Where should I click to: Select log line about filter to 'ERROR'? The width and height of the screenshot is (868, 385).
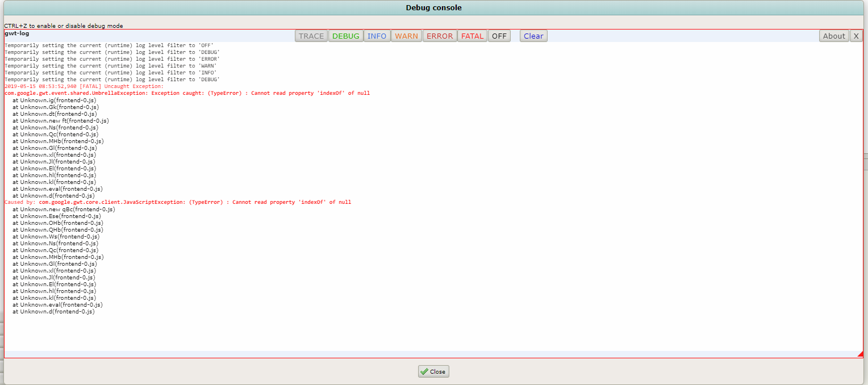tap(112, 59)
